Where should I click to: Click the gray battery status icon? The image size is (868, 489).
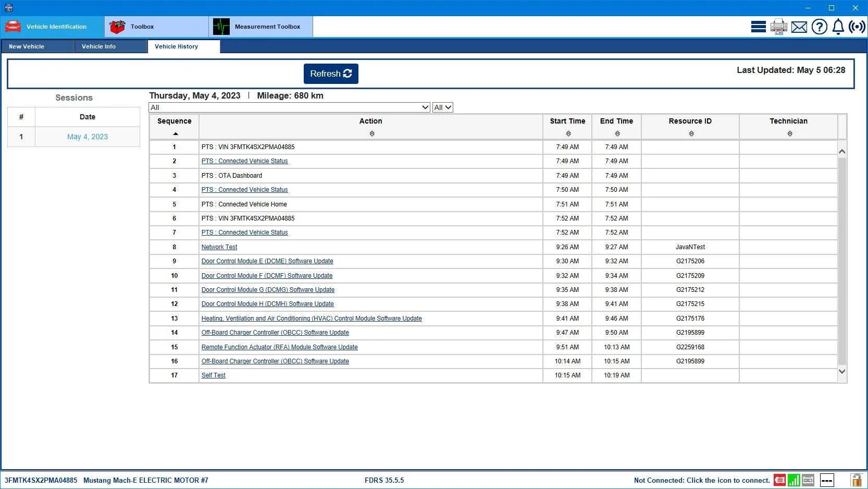coord(808,480)
